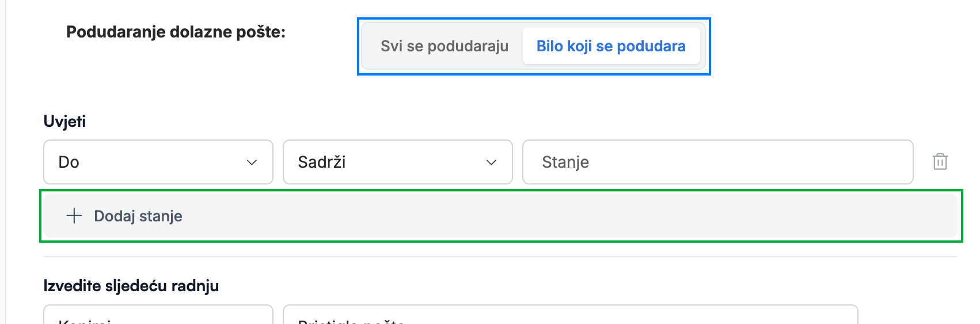
Task: Activate the any-match segment Bilo koji
Action: (x=611, y=46)
